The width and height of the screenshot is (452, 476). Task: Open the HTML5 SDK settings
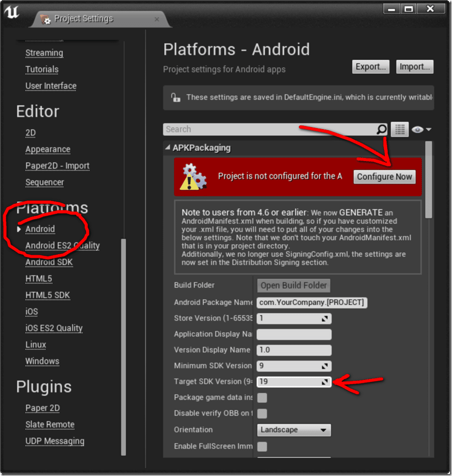(x=47, y=295)
